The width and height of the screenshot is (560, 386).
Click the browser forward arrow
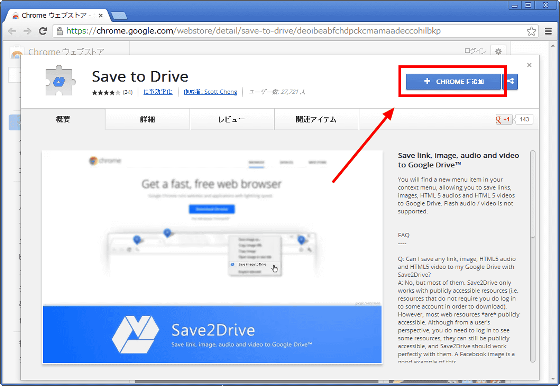tap(27, 31)
